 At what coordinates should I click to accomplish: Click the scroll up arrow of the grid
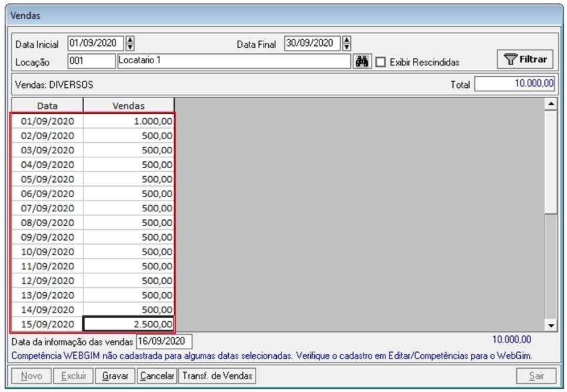[551, 105]
